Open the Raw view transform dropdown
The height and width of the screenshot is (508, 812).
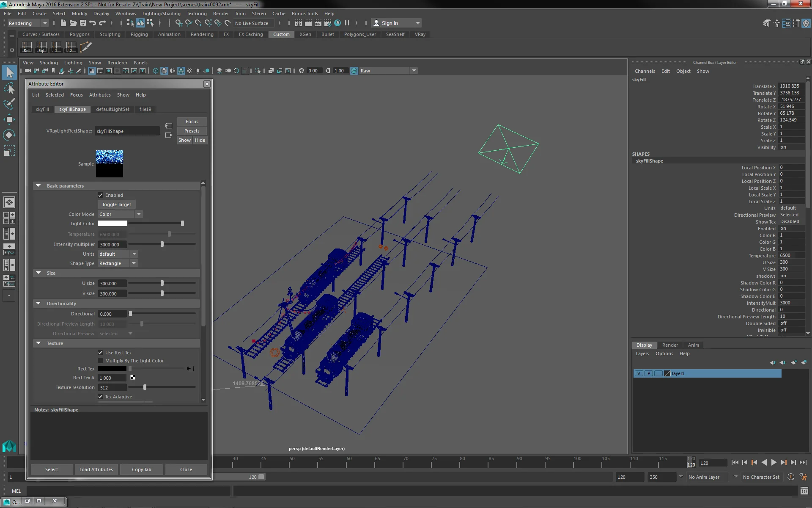tap(388, 71)
